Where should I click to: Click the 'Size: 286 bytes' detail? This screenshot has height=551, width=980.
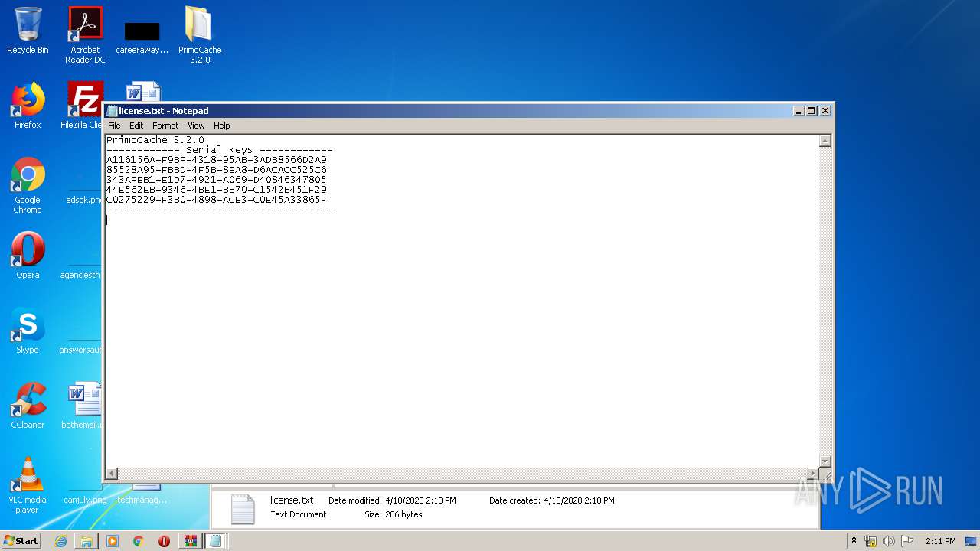pos(394,514)
